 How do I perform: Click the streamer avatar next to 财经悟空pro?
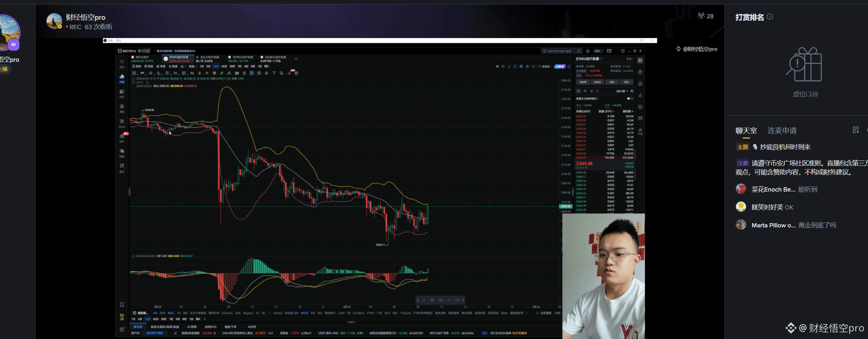pyautogui.click(x=54, y=21)
